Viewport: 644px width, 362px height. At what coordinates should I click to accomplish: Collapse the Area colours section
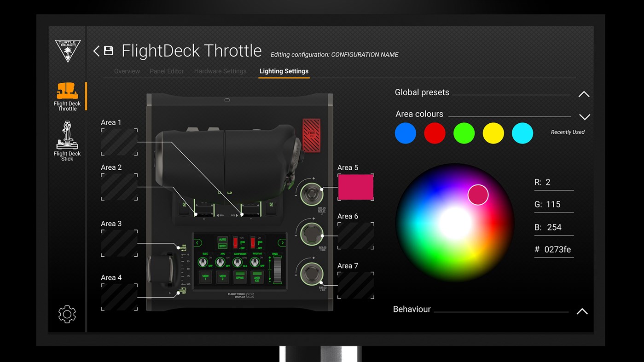(x=584, y=116)
